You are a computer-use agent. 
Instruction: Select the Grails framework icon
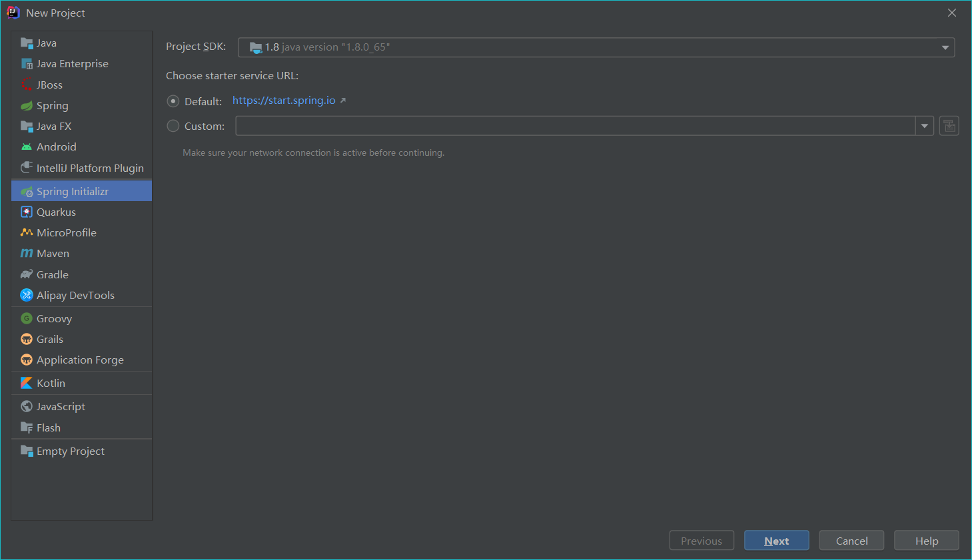(x=27, y=339)
